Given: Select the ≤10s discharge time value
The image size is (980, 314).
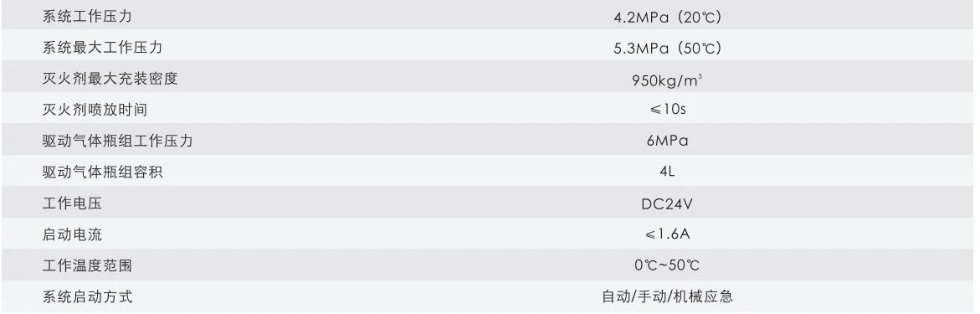Looking at the screenshot, I should 667,110.
